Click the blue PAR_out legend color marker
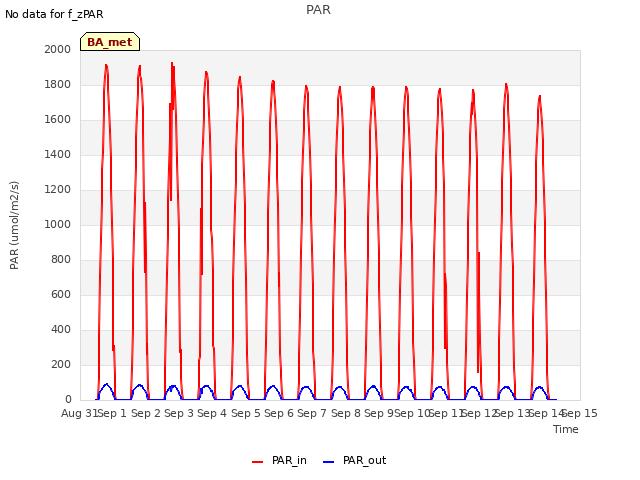 [329, 462]
